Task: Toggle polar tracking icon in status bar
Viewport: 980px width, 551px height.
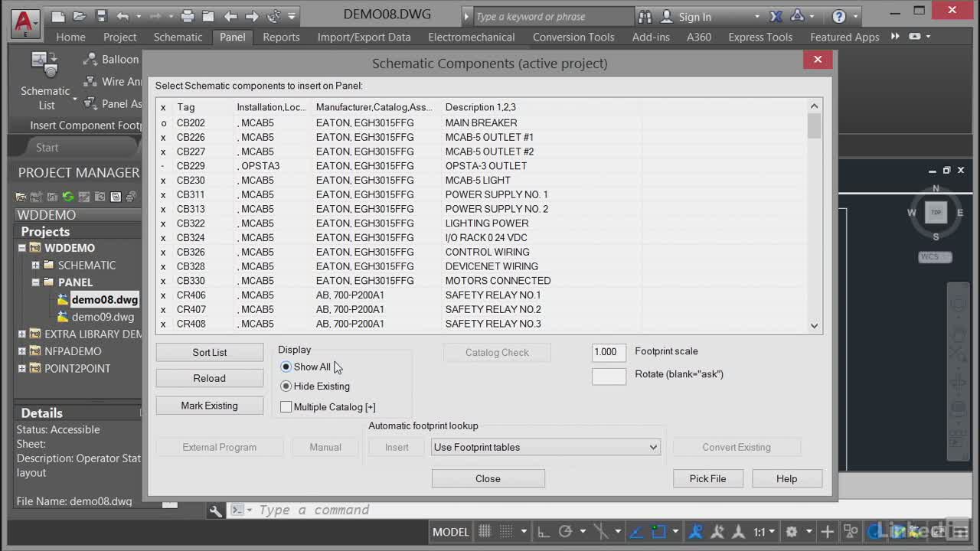Action: (x=566, y=531)
